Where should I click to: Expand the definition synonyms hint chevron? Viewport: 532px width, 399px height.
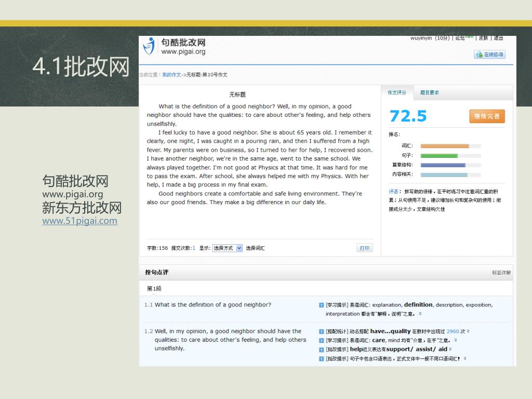click(x=420, y=314)
